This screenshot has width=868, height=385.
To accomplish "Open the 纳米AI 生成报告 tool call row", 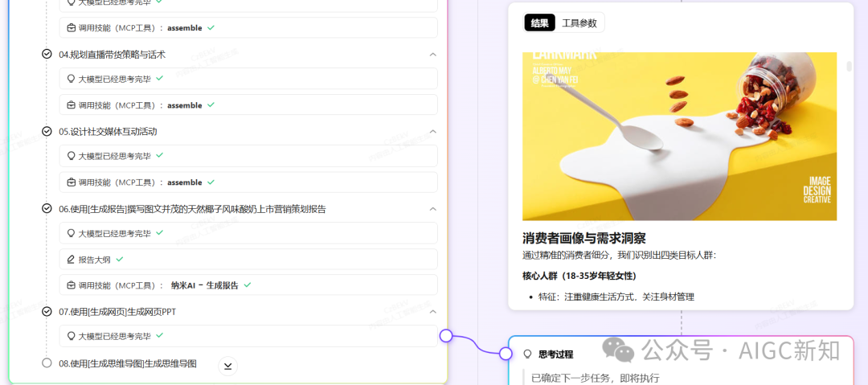I will tap(248, 285).
